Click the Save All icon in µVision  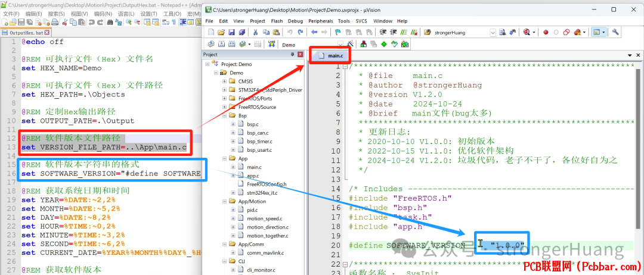(x=242, y=32)
